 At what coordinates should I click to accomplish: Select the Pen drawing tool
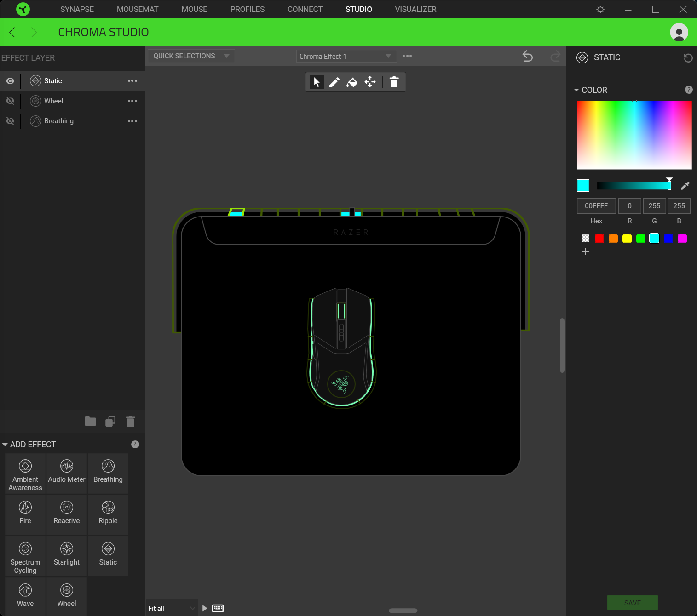[x=334, y=82]
